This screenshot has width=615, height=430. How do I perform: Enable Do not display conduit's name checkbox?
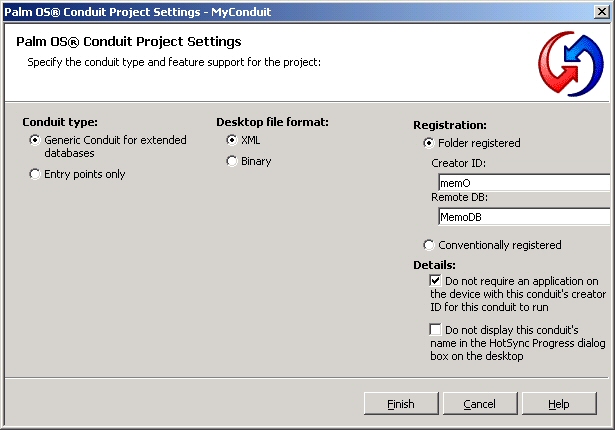(435, 329)
